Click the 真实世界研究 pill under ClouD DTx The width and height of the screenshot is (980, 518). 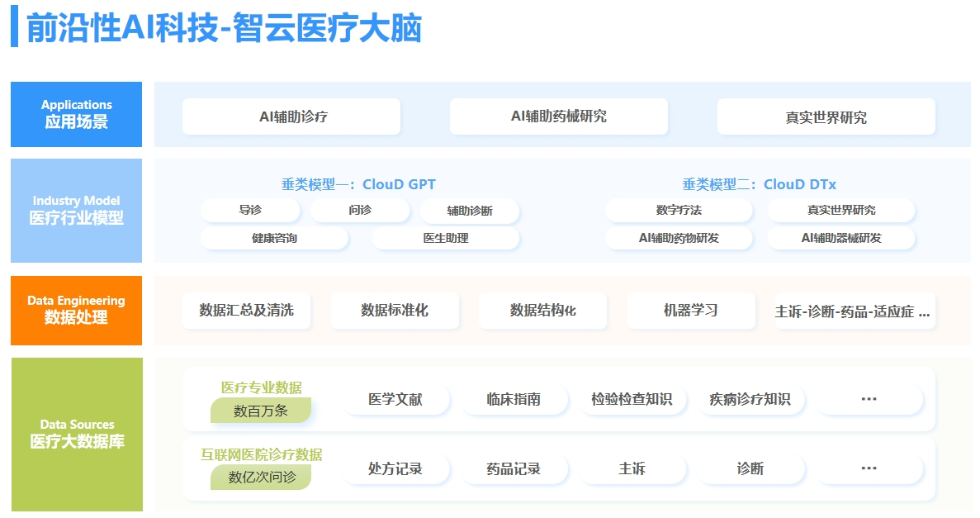[841, 210]
